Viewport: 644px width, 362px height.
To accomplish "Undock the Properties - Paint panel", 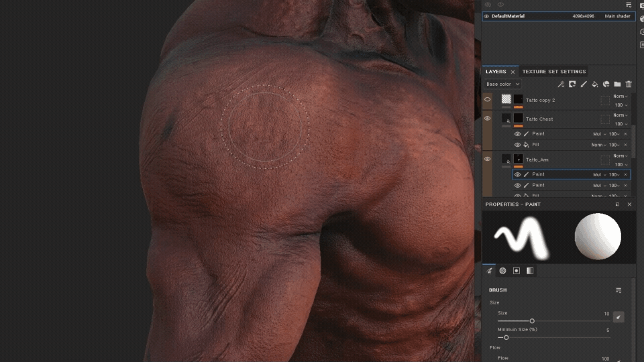I will [x=617, y=204].
